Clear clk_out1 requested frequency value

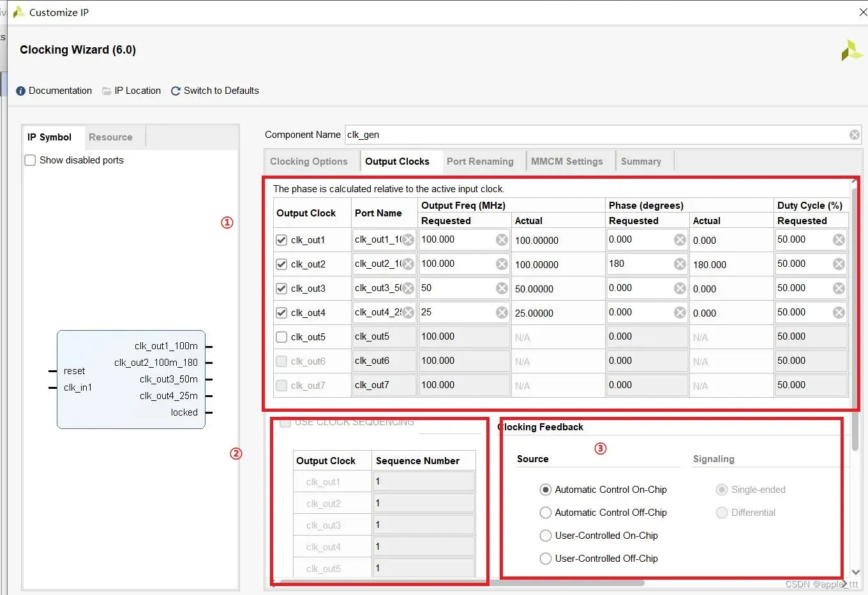[502, 240]
